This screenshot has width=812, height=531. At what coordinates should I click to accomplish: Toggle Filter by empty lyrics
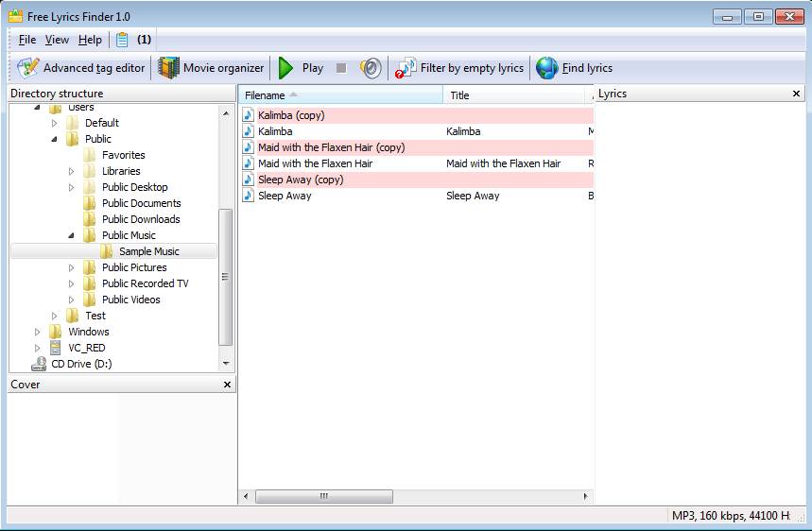[x=460, y=68]
